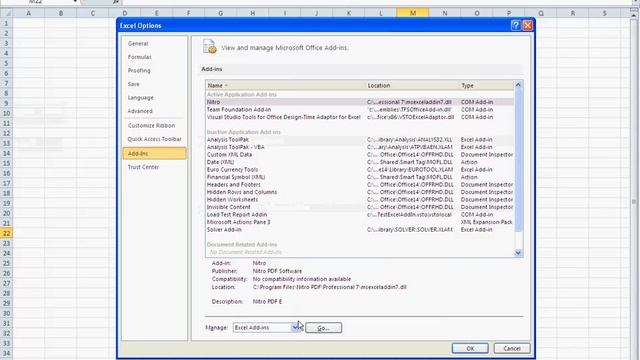The image size is (640, 360).
Task: Select the Financial Symbol (XML) row
Action: (x=360, y=177)
